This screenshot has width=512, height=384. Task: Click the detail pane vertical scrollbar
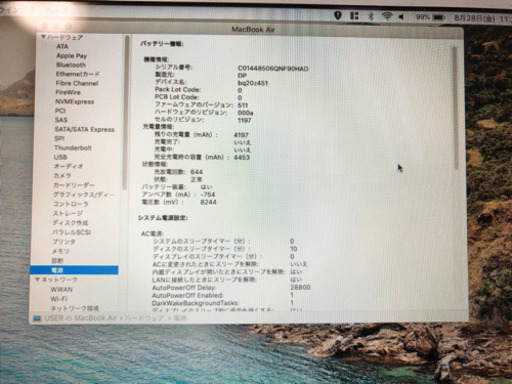(455, 108)
